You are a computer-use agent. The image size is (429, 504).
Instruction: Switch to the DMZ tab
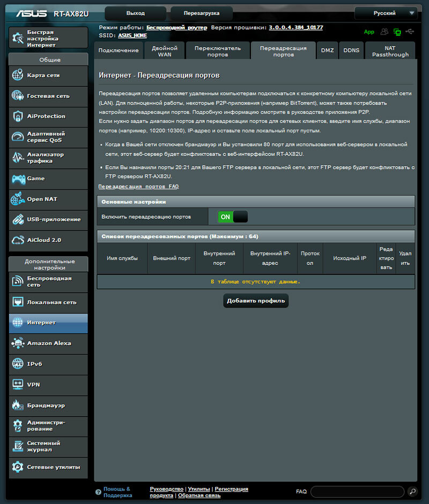(327, 50)
